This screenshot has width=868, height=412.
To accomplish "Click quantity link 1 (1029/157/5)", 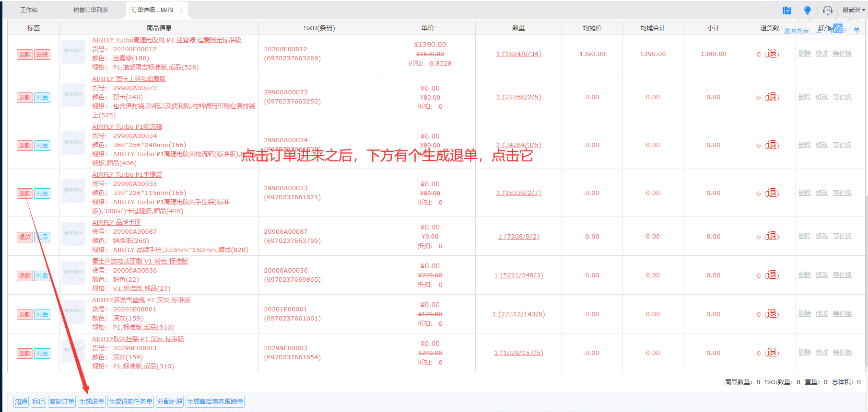I will [x=518, y=353].
